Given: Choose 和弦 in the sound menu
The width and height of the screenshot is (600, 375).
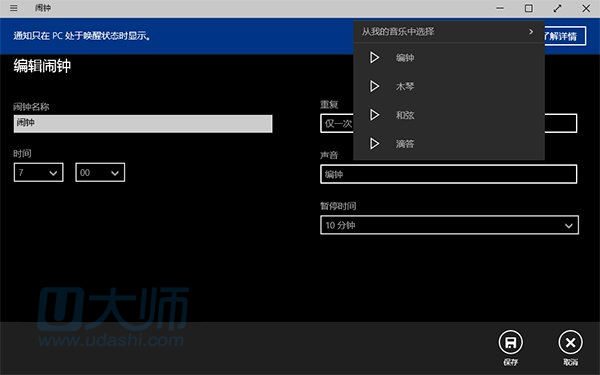Looking at the screenshot, I should click(x=405, y=115).
